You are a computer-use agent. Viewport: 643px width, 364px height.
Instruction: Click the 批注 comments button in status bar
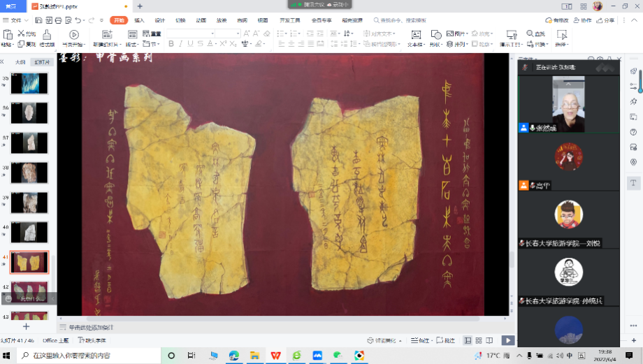click(445, 340)
